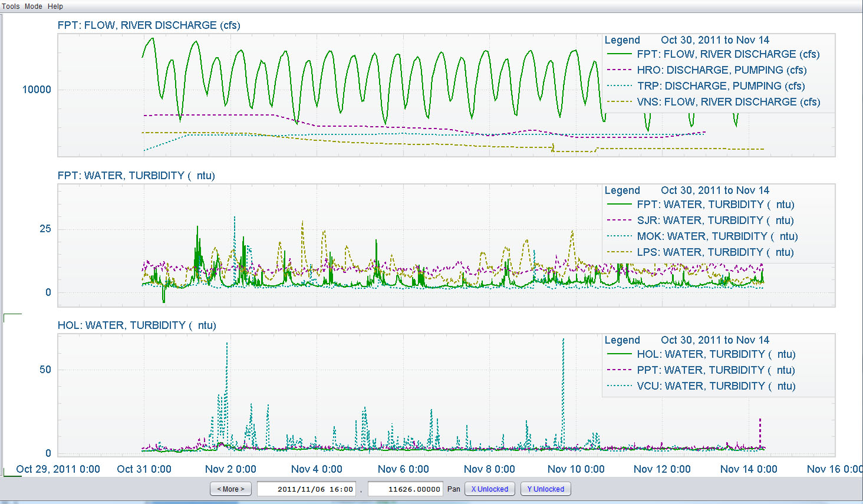Click the Legend heading in bottom chart
863x504 pixels.
tap(622, 340)
